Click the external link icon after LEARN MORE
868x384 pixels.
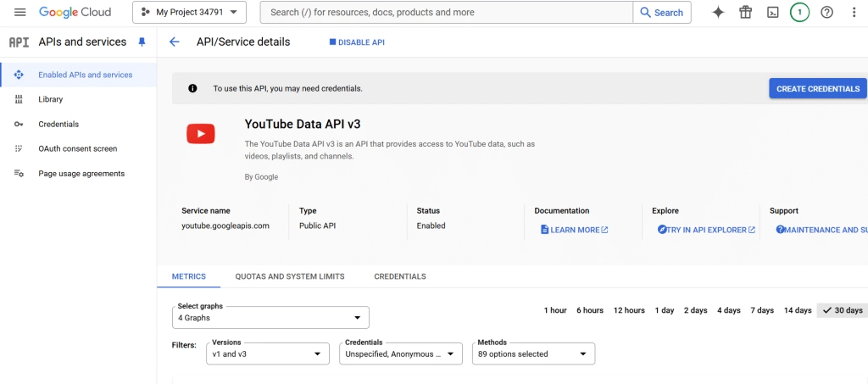pos(604,230)
